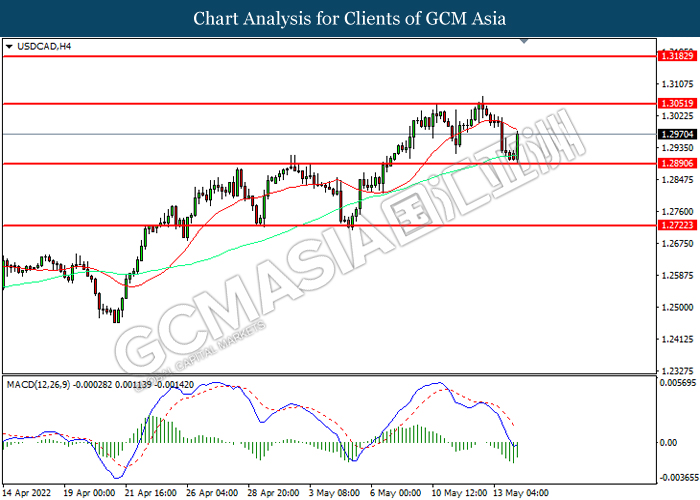
Task: Click the 13 May 04:00 time label
Action: [521, 493]
